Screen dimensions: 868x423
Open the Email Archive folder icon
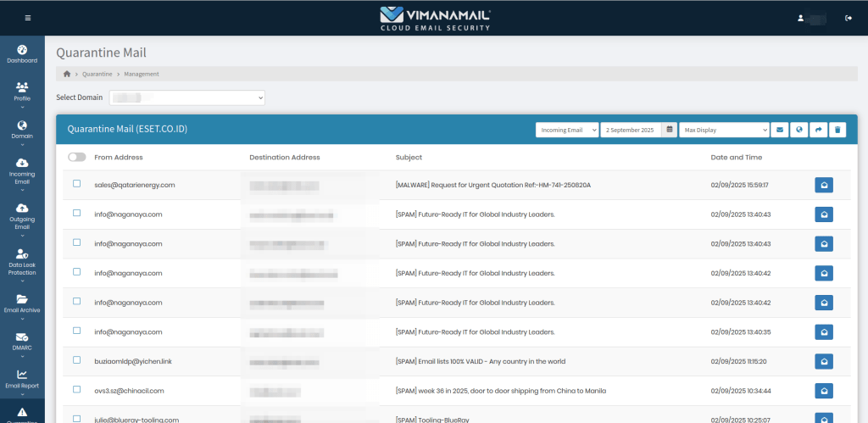[22, 299]
